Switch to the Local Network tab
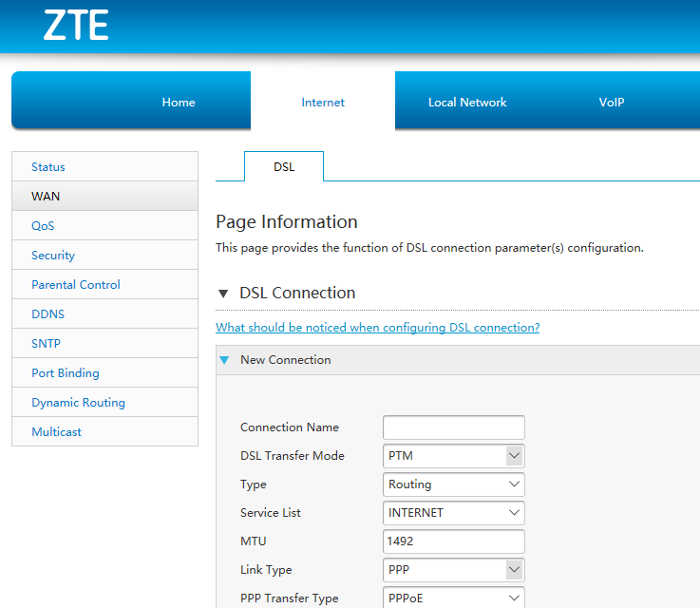The width and height of the screenshot is (700, 608). point(467,103)
